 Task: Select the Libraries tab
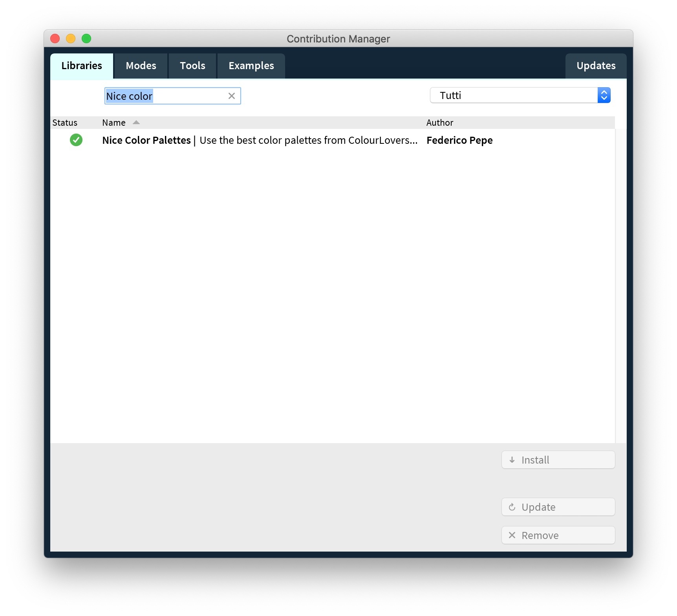pyautogui.click(x=82, y=66)
